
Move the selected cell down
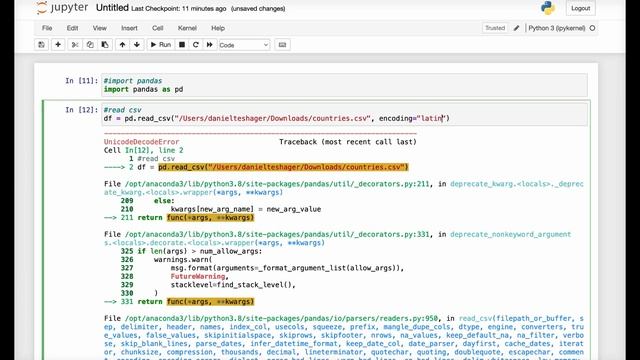[x=137, y=44]
